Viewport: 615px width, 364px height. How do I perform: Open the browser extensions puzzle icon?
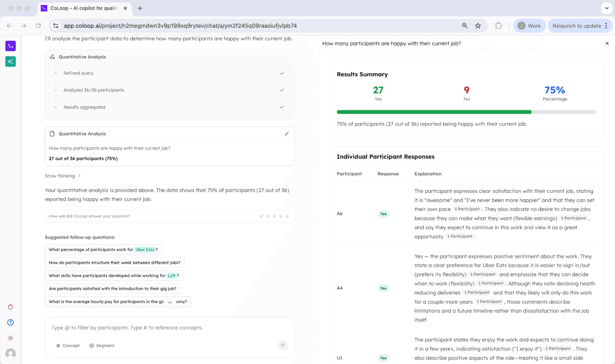(498, 26)
